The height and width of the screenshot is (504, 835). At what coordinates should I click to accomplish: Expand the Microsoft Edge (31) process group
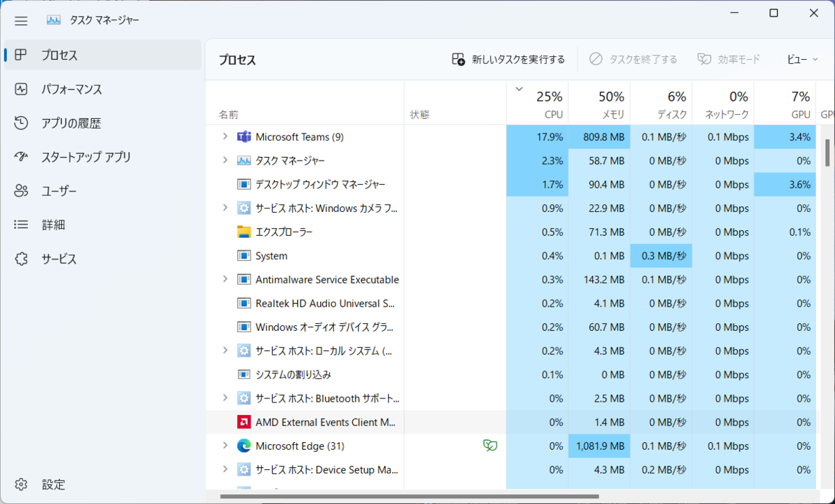pos(225,446)
